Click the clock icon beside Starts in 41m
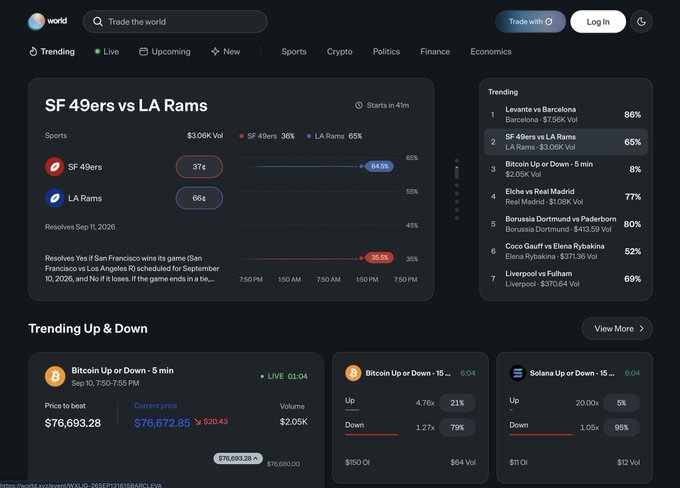The width and height of the screenshot is (680, 488). [x=359, y=105]
